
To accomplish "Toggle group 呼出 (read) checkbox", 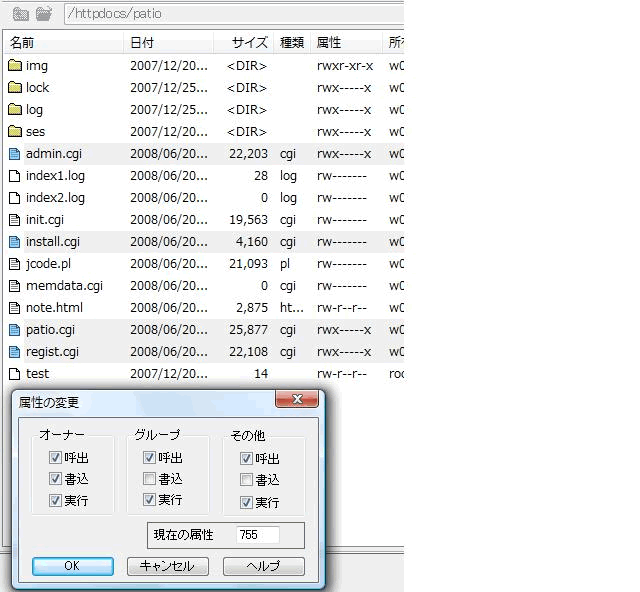I will coord(149,457).
